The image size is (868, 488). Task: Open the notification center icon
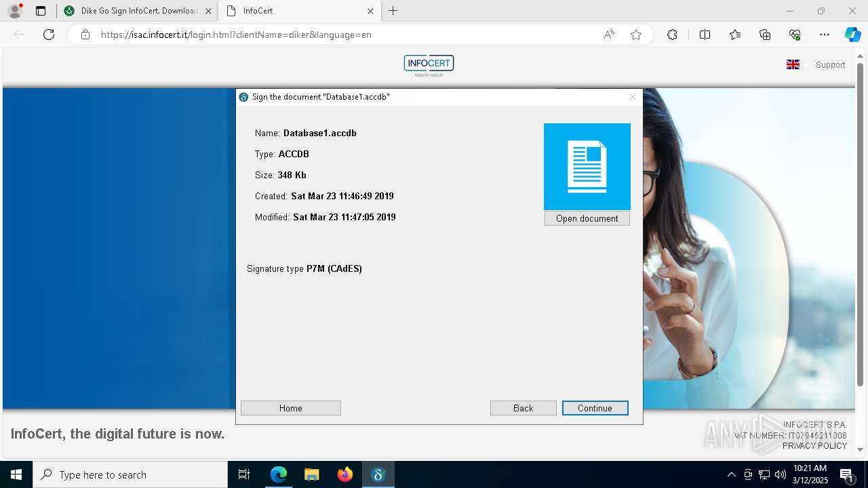[847, 474]
